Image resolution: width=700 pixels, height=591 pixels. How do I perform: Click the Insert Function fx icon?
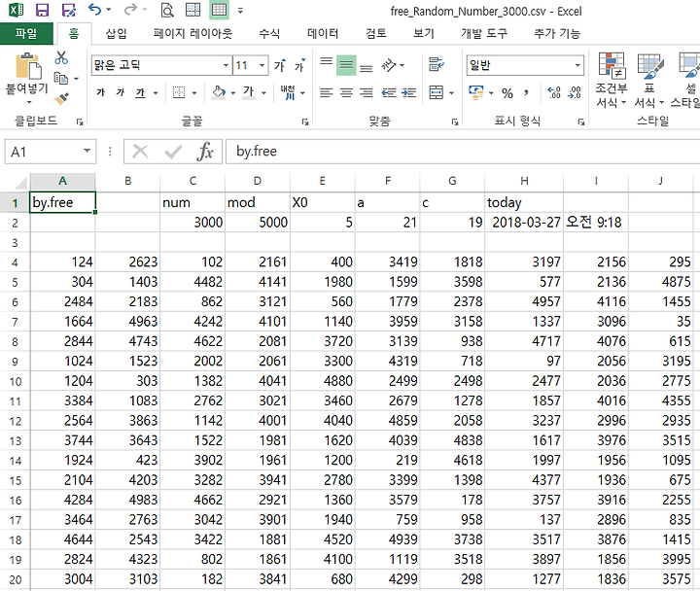pos(205,152)
